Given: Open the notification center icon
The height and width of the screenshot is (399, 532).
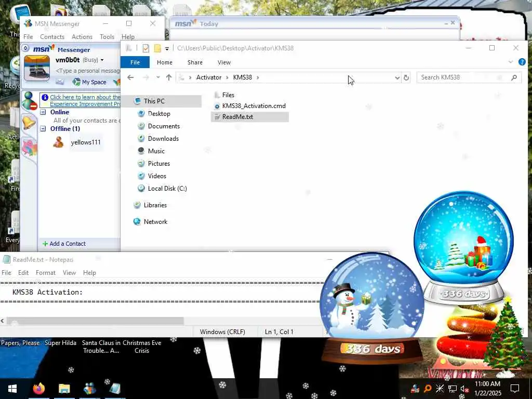Looking at the screenshot, I should pyautogui.click(x=515, y=389).
